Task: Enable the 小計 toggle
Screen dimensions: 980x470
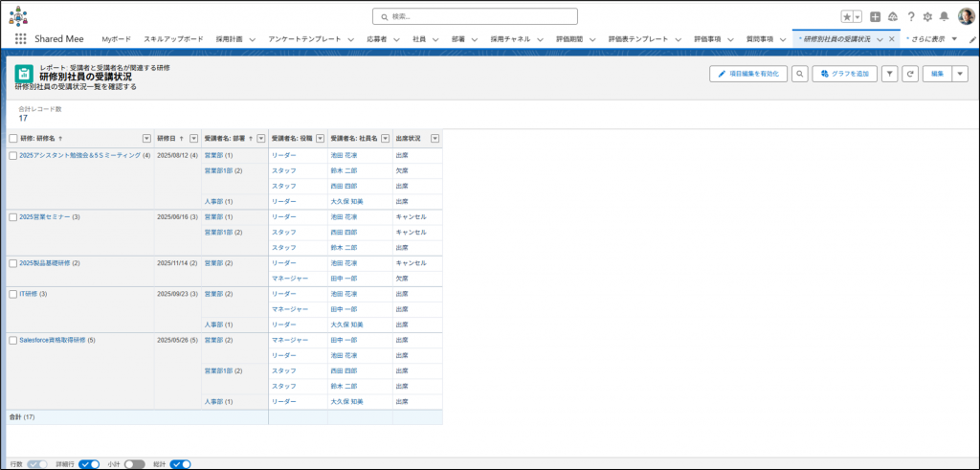Action: click(134, 464)
